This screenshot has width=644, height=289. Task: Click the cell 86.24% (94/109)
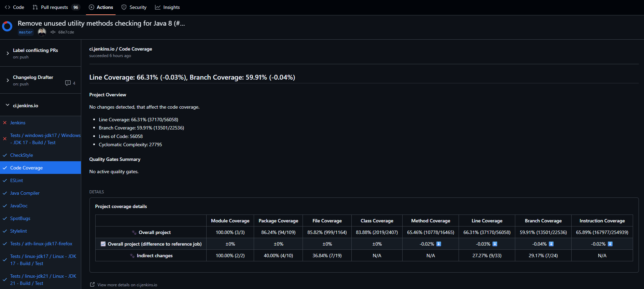pos(278,232)
